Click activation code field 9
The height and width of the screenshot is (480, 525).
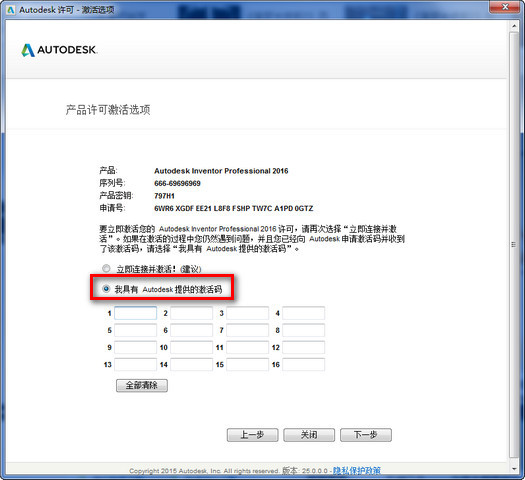pos(135,347)
